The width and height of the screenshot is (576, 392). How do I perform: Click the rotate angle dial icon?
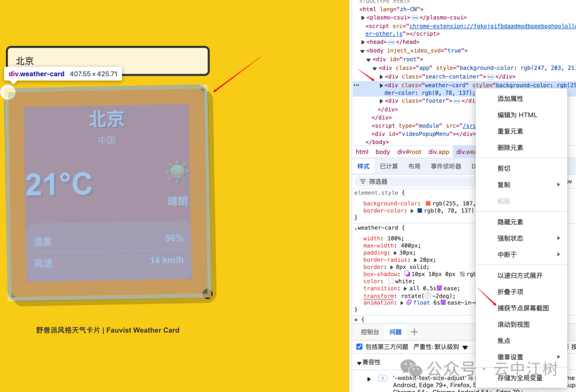pos(428,296)
